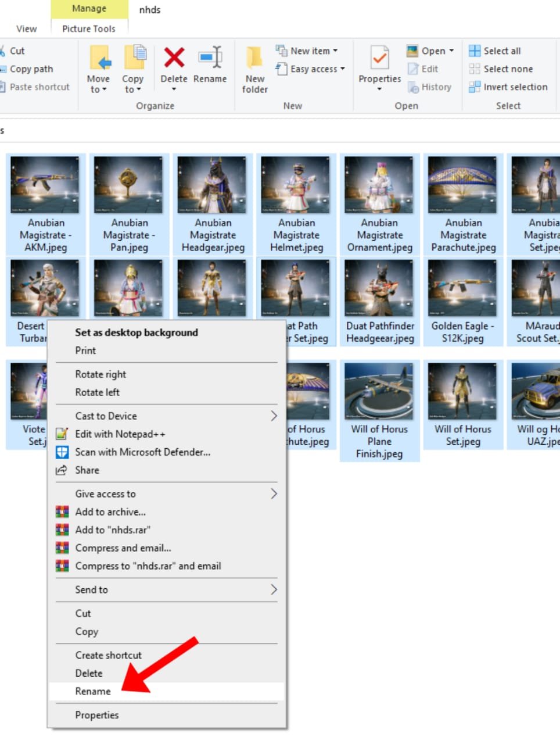Click the Golden Eagle - S12K.jpeg file name
Screen dimensions: 560x744
[x=463, y=332]
